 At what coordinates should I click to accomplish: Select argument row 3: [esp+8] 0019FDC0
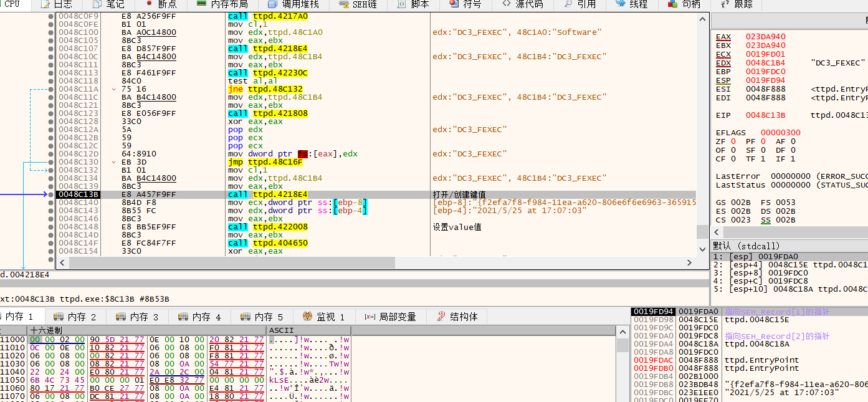pos(789,272)
